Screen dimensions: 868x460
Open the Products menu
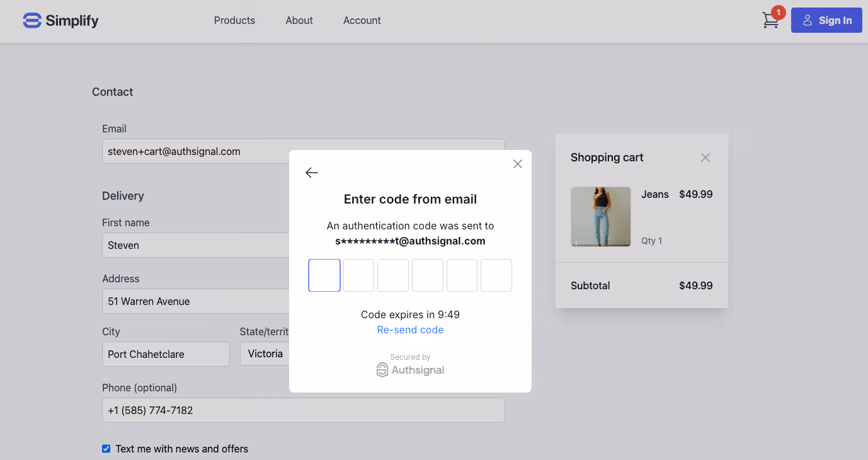click(x=234, y=20)
